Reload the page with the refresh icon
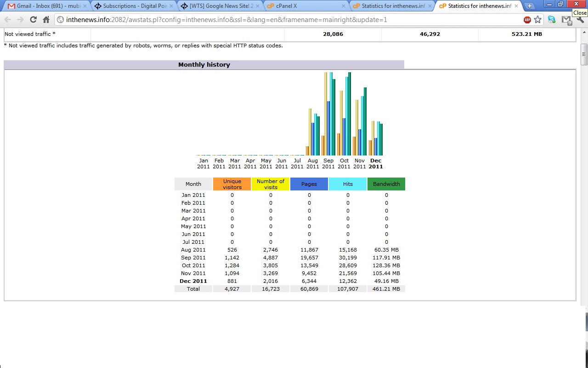Screen dimensions: 588x368 (33, 20)
